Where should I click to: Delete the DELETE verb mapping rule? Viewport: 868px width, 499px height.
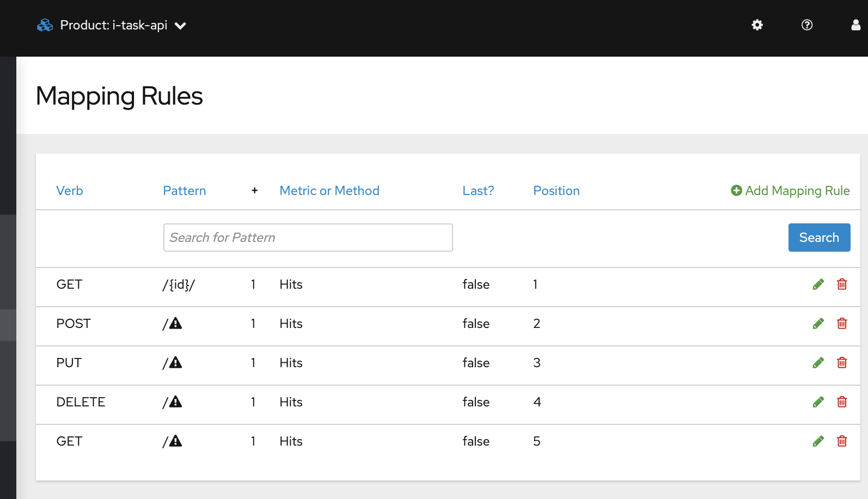click(842, 402)
